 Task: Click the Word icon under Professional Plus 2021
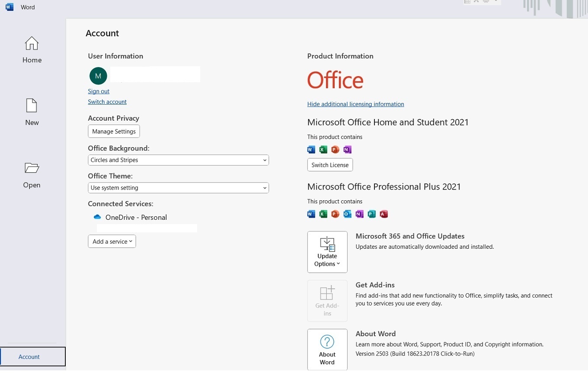click(311, 214)
